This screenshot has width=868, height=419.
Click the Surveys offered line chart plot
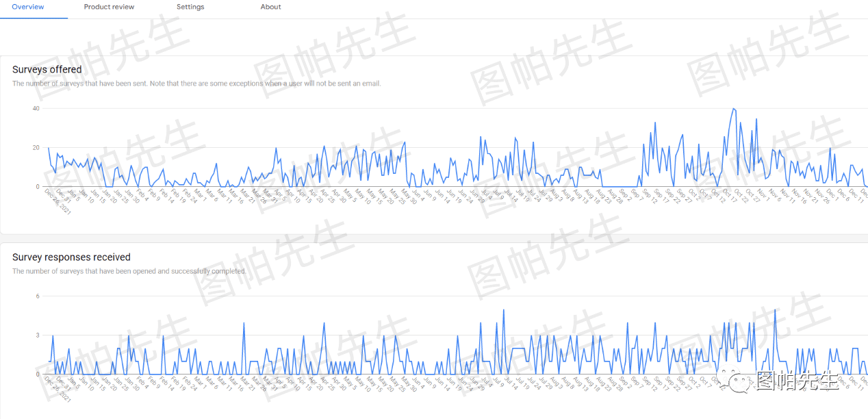(457, 147)
